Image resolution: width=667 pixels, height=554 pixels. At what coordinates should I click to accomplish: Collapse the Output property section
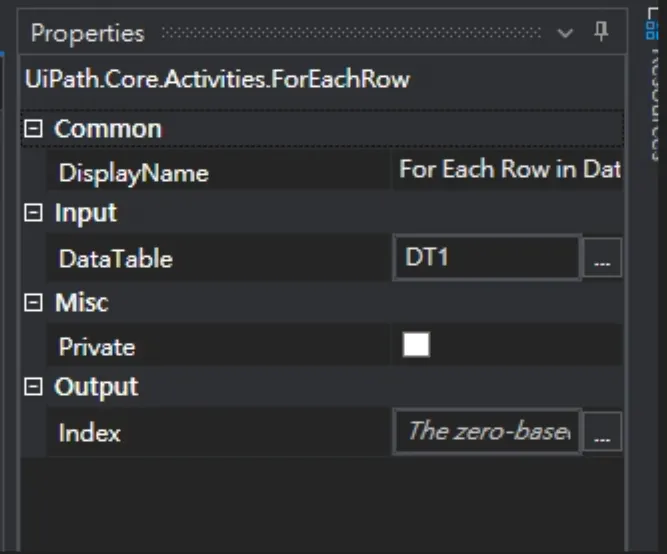pyautogui.click(x=34, y=387)
